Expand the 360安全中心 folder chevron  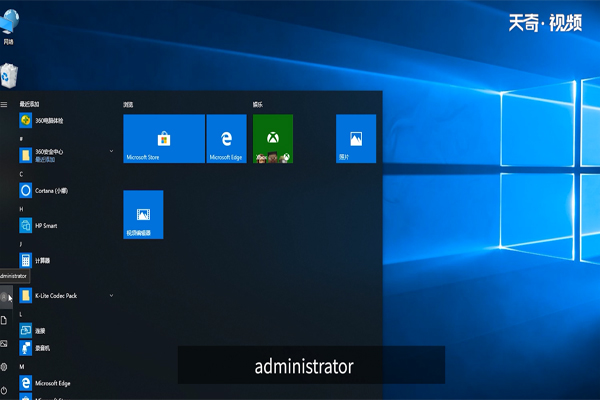111,151
